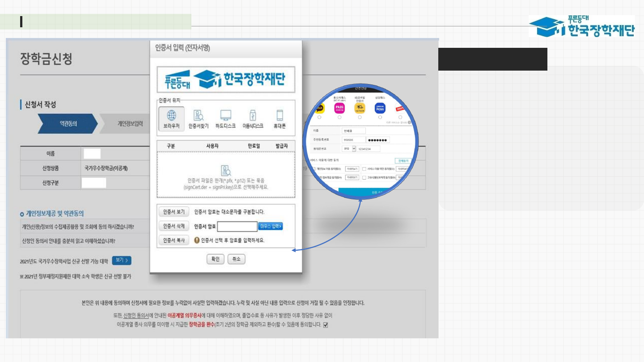Click the blue 보기 button for universities

[121, 261]
